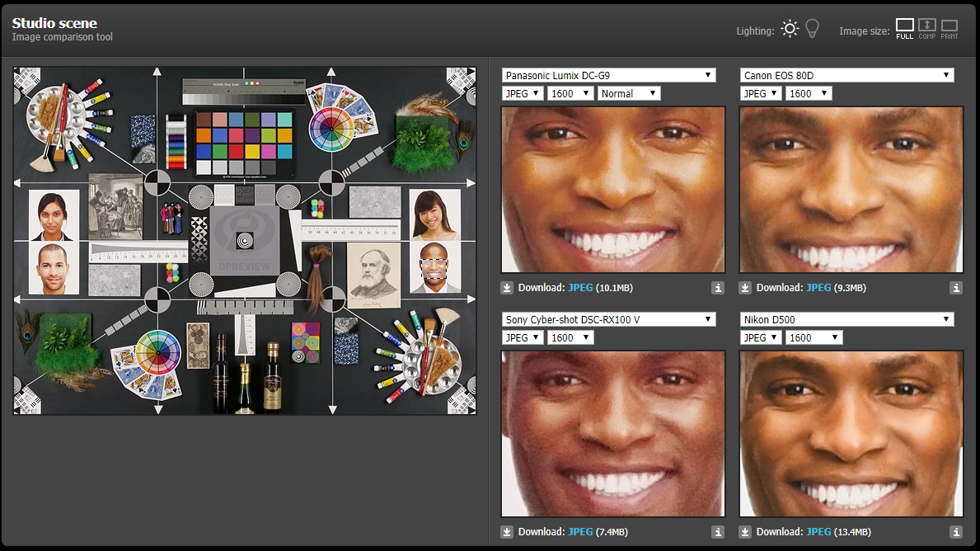Open the Nikon D500 camera dropdown
Viewport: 980px width, 551px height.
click(x=846, y=319)
